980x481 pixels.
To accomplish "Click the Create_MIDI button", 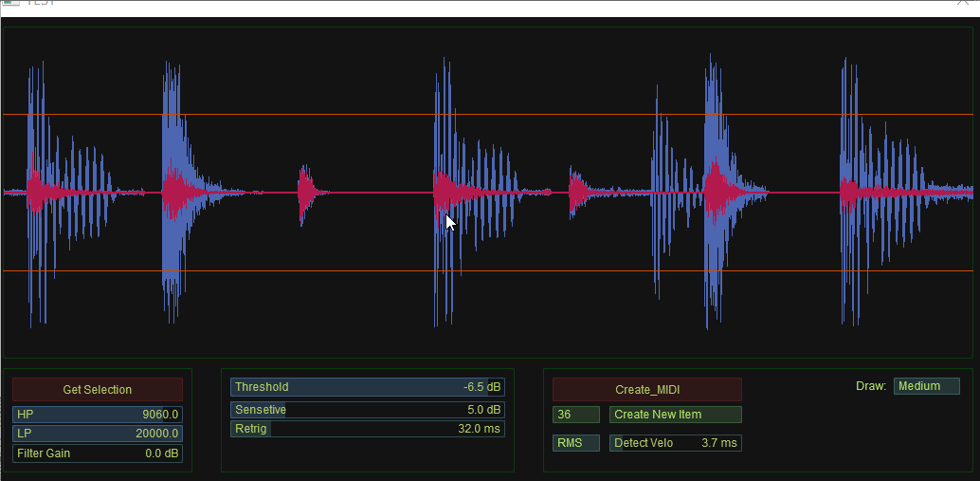I will click(647, 389).
